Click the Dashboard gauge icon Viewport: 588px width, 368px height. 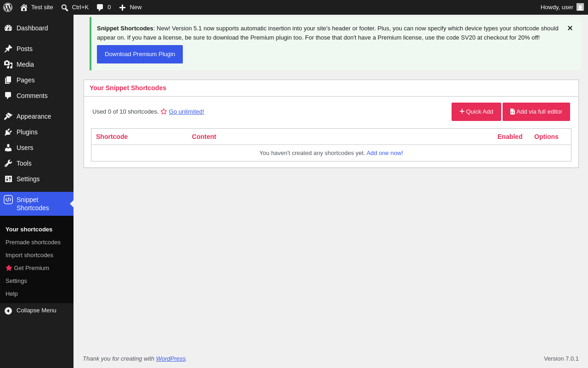[8, 28]
